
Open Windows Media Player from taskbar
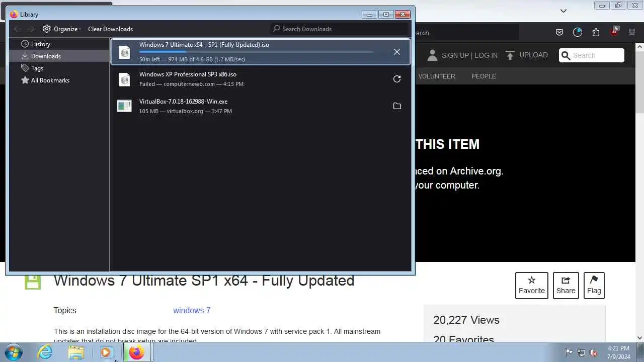point(106,352)
